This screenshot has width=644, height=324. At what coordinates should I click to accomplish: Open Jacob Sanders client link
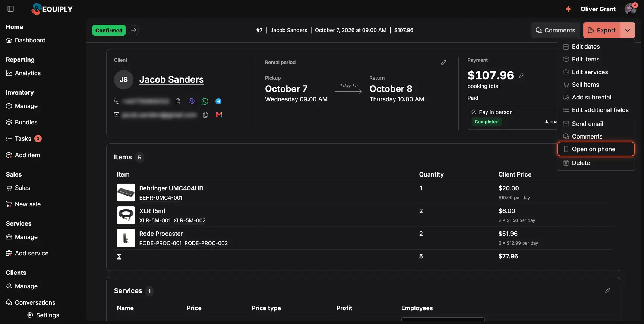(171, 80)
